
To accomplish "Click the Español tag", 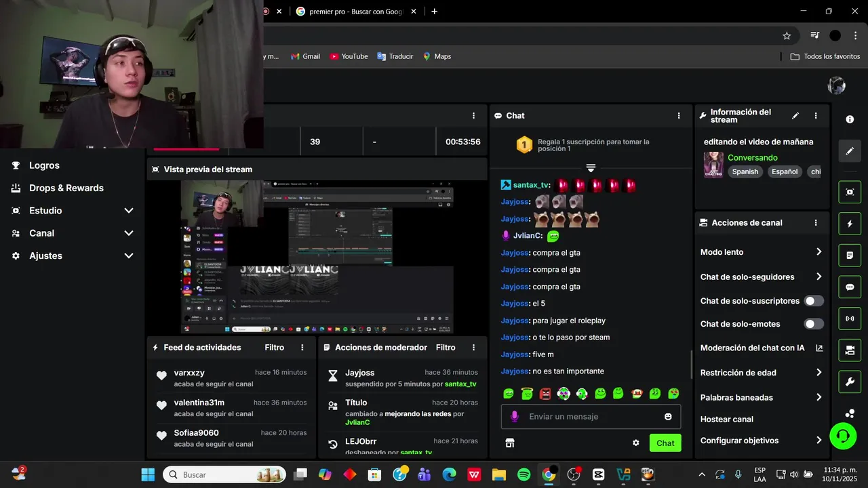I will 785,171.
